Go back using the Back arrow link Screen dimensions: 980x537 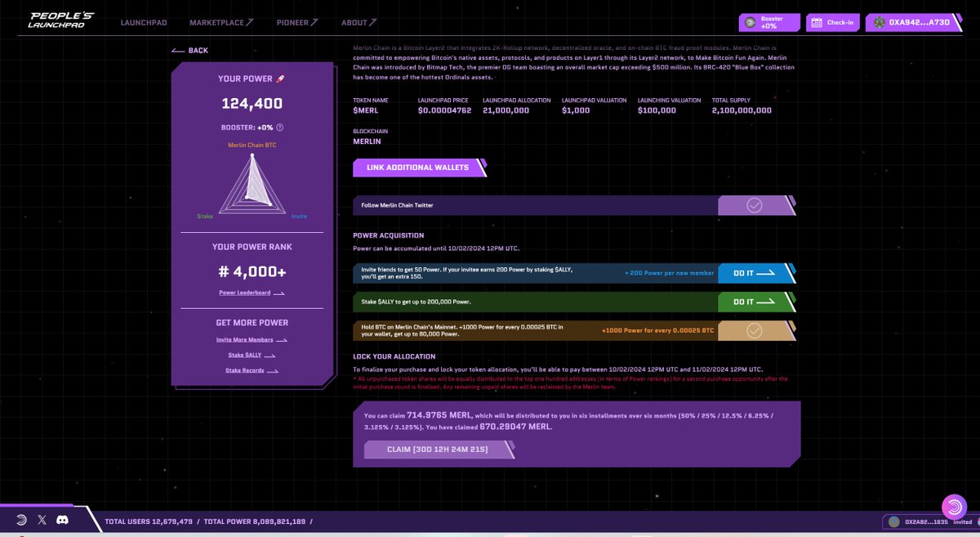point(189,51)
